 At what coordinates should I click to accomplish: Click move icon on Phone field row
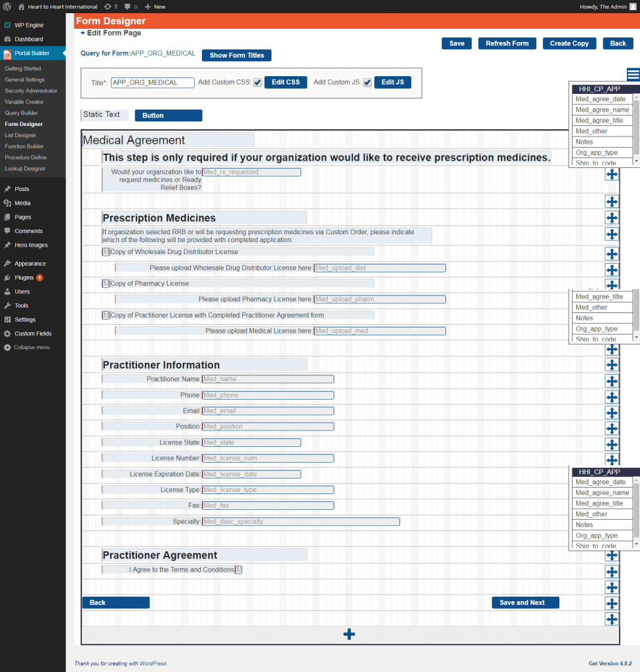[x=612, y=397]
